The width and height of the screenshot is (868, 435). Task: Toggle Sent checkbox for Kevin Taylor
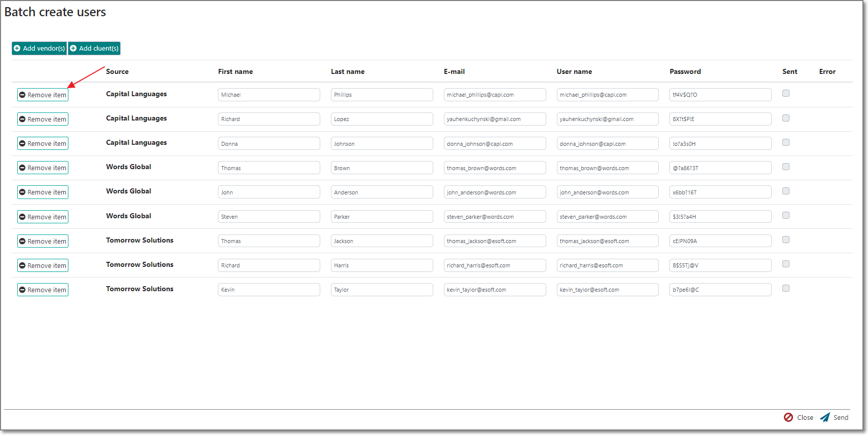click(786, 288)
